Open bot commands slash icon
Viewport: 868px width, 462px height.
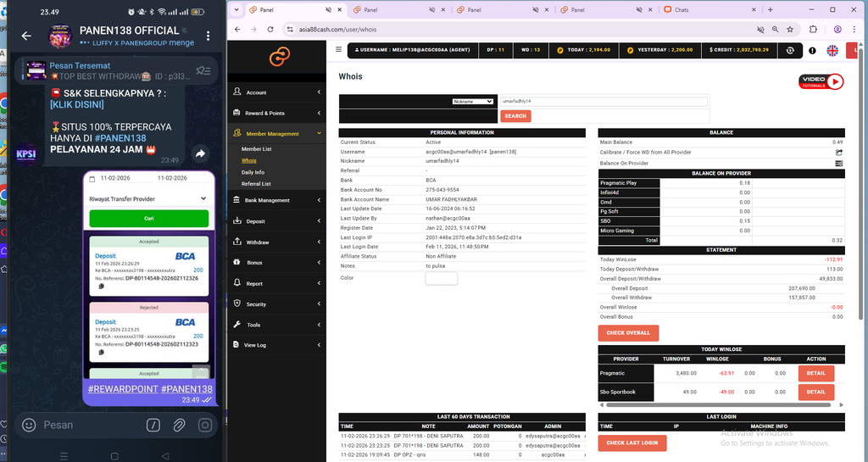[153, 425]
